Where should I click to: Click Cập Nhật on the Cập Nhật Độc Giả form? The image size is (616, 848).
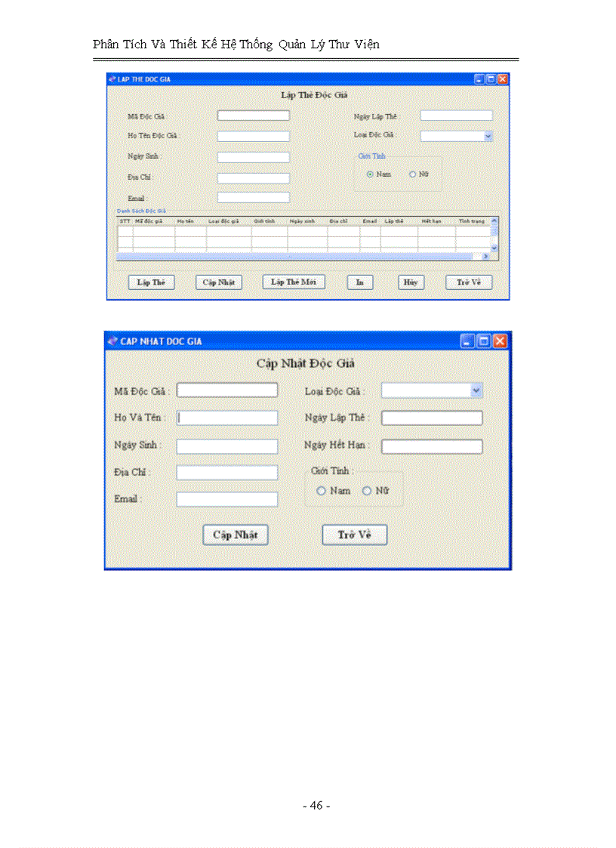235,535
